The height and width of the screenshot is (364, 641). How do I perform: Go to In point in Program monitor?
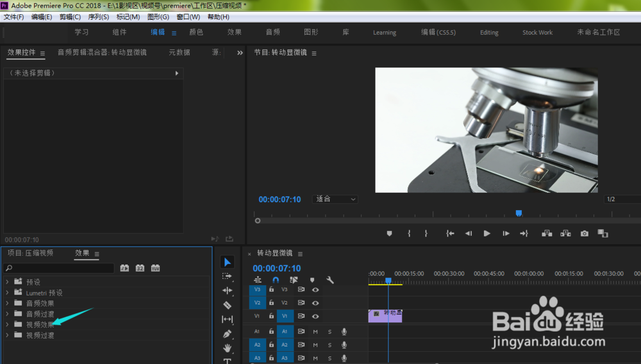[x=450, y=234]
